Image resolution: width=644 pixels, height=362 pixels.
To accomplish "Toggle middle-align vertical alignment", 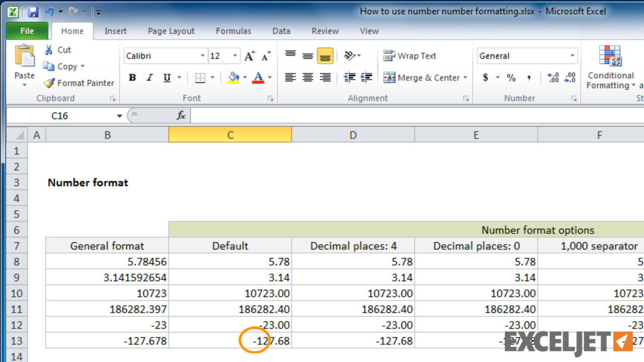I will (x=307, y=56).
